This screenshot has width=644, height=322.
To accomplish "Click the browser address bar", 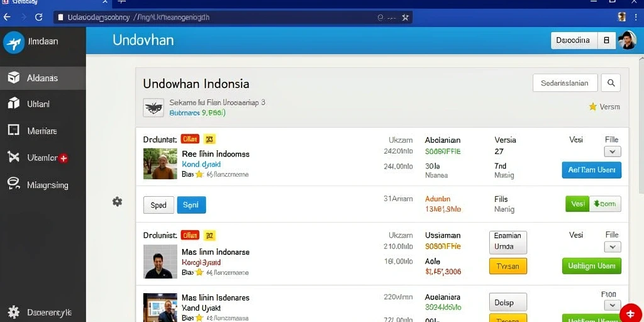I will point(233,17).
